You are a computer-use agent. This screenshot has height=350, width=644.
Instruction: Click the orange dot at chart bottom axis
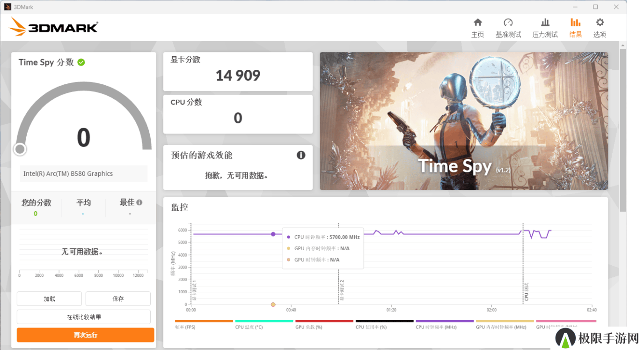[273, 305]
